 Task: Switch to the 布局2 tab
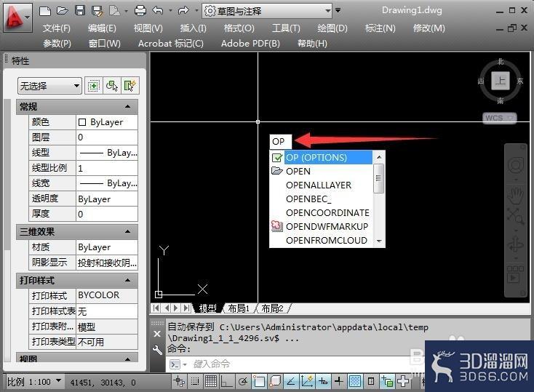[x=272, y=308]
